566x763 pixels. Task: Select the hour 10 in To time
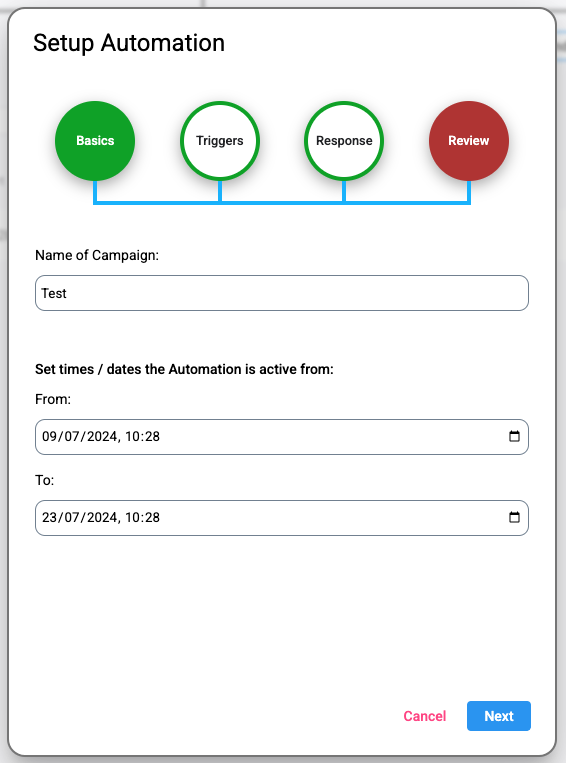coord(132,517)
